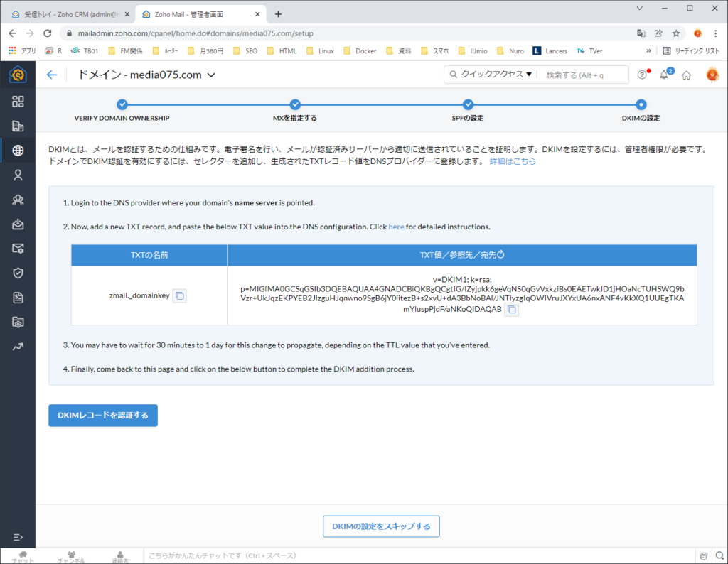
Task: Open a new browser tab
Action: tap(278, 14)
